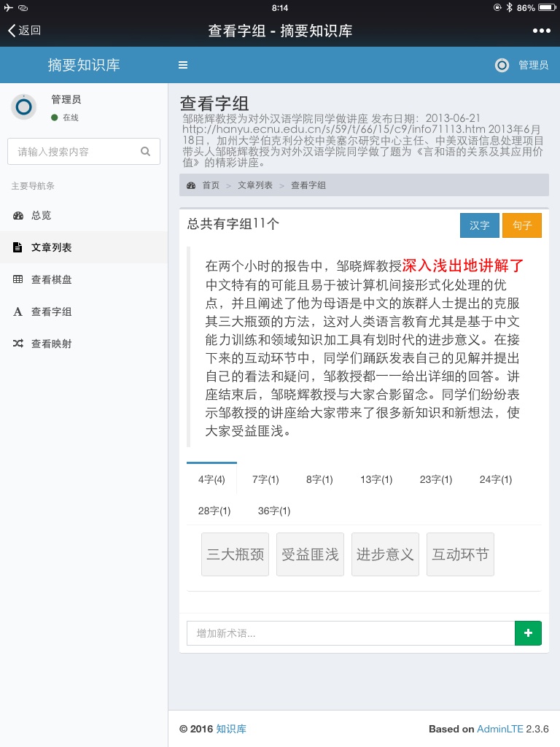Open the AdminLTE footer link
The width and height of the screenshot is (560, 747).
click(x=499, y=729)
